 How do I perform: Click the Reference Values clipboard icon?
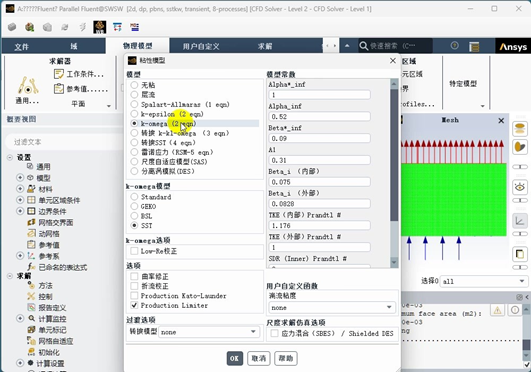[59, 89]
